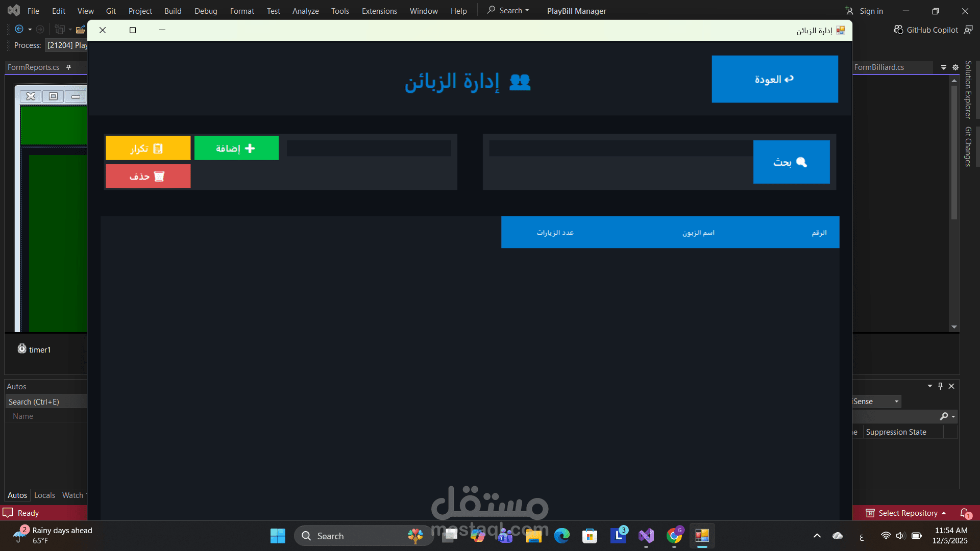Click the navigate backward arrow icon
The width and height of the screenshot is (980, 551).
coord(19,30)
